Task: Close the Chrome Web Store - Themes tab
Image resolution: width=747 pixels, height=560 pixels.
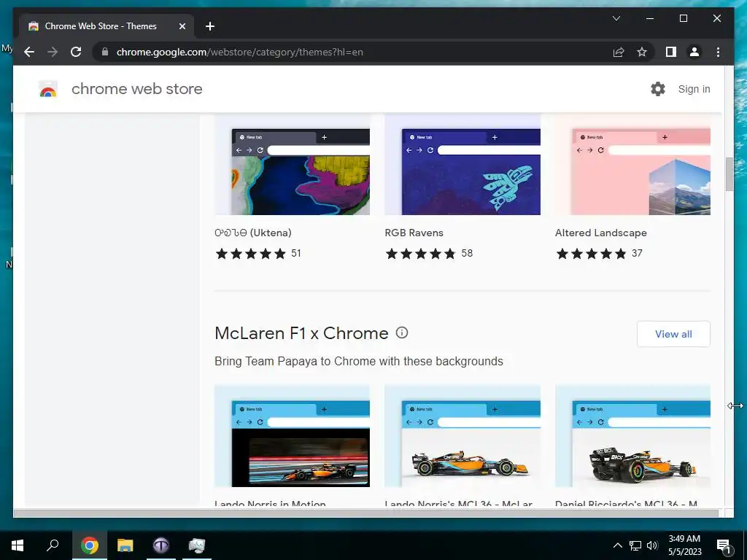Action: [182, 26]
